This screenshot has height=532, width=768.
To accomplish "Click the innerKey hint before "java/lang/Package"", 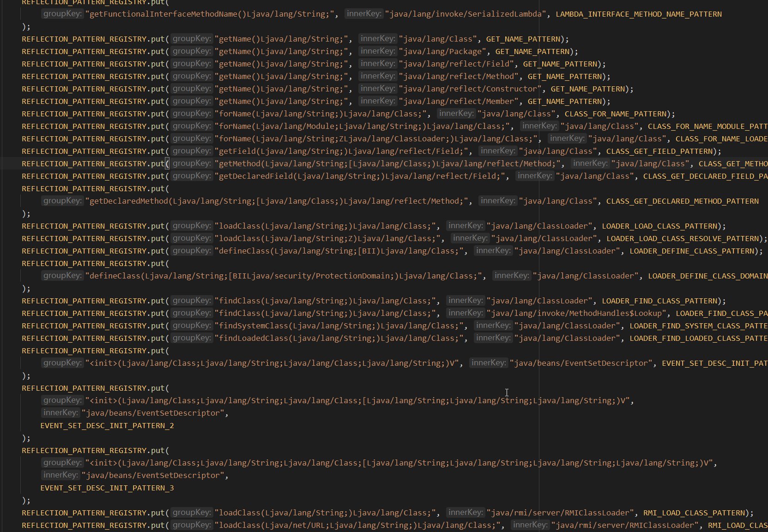I will point(378,51).
